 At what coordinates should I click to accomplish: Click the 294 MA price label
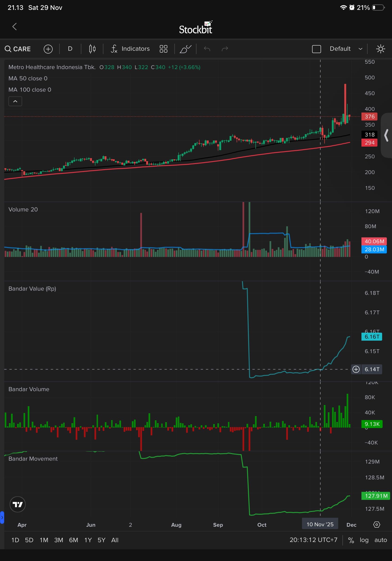coord(369,143)
